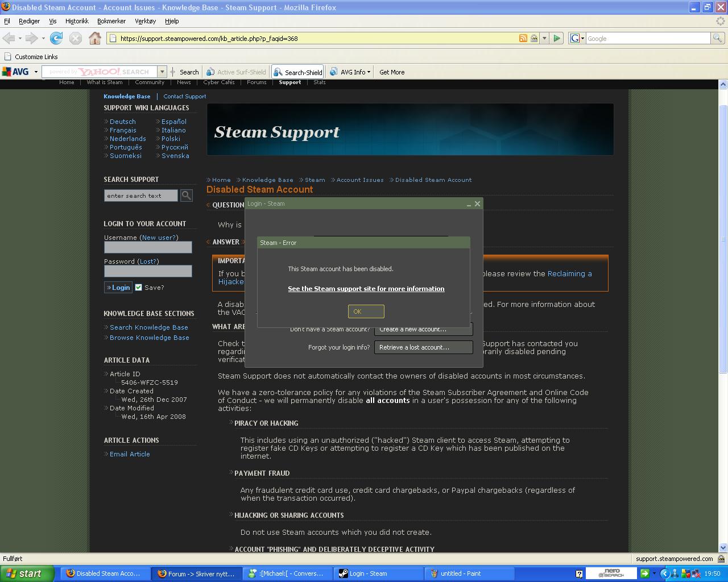Image resolution: width=728 pixels, height=582 pixels.
Task: Click the Nero Search taskbar box
Action: [611, 573]
